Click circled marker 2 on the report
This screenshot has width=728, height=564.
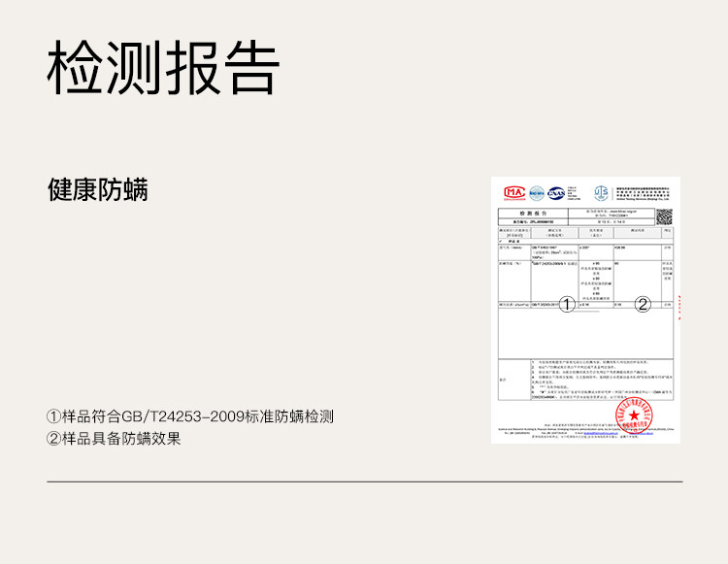coord(643,304)
